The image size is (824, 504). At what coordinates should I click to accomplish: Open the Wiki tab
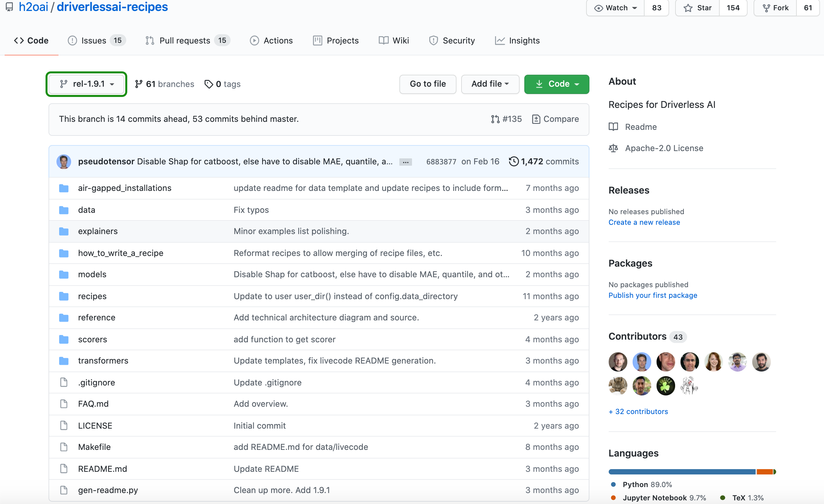click(x=394, y=41)
